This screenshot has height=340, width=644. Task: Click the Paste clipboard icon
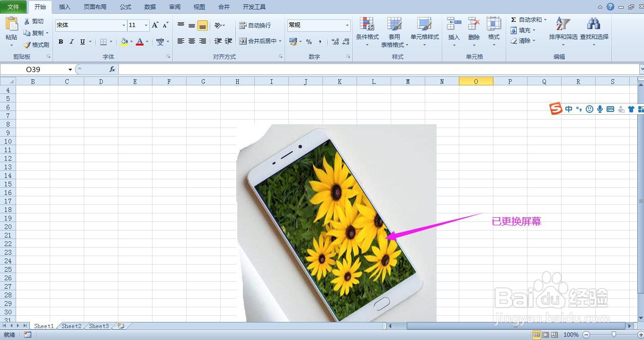(11, 24)
